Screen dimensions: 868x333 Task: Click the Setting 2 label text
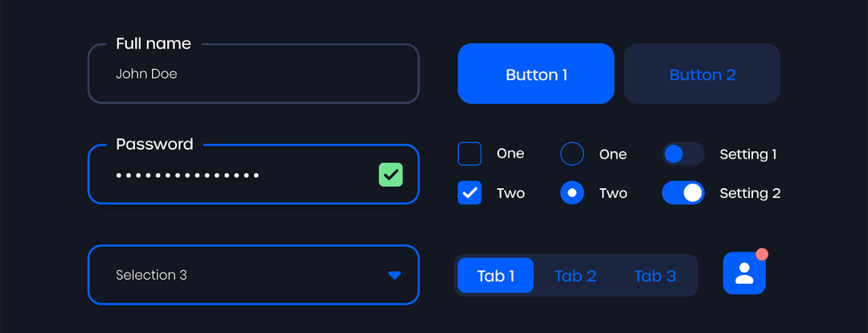[x=750, y=193]
